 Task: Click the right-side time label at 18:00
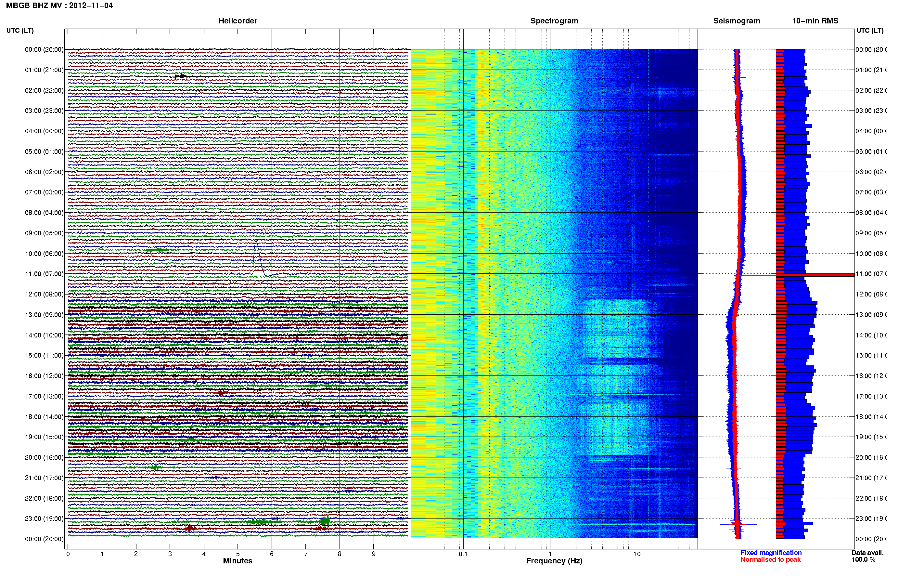coord(871,417)
